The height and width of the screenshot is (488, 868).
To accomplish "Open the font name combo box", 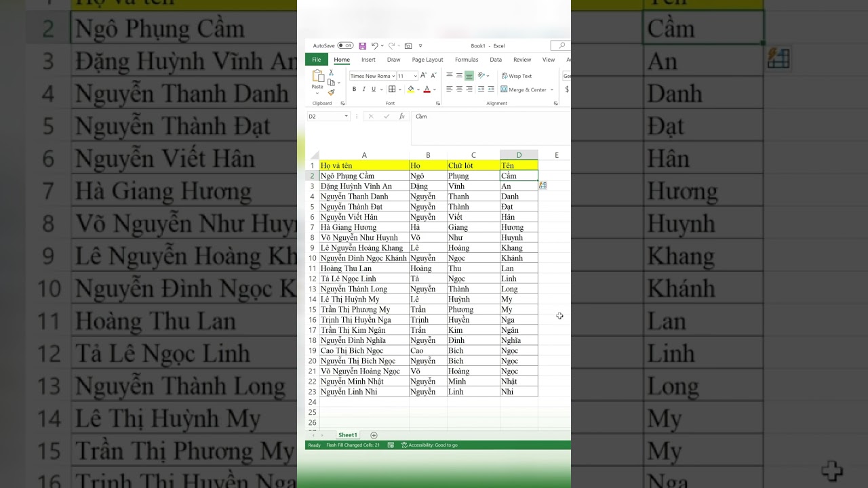I will coord(372,76).
